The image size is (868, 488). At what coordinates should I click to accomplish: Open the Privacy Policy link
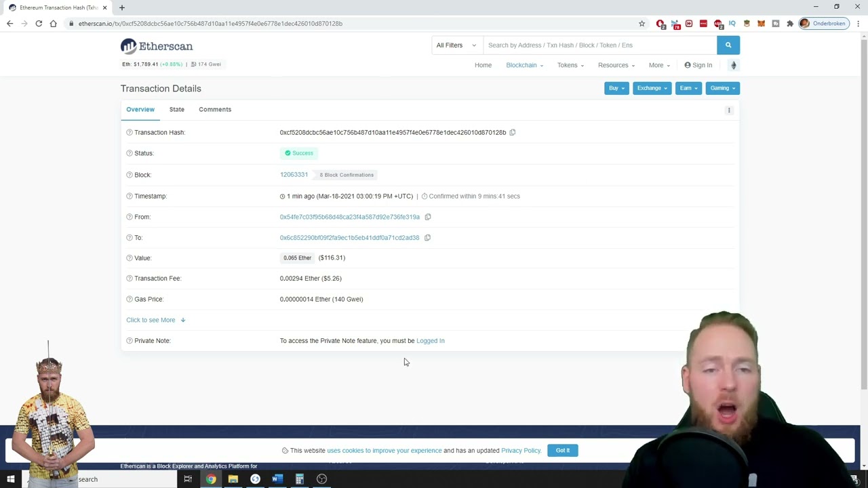521,450
